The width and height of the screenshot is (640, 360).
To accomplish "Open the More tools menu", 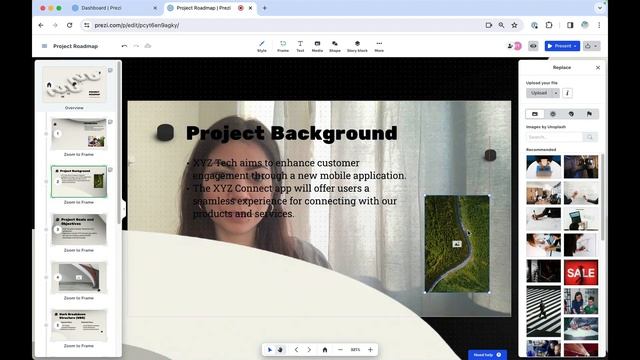I will pos(379,46).
